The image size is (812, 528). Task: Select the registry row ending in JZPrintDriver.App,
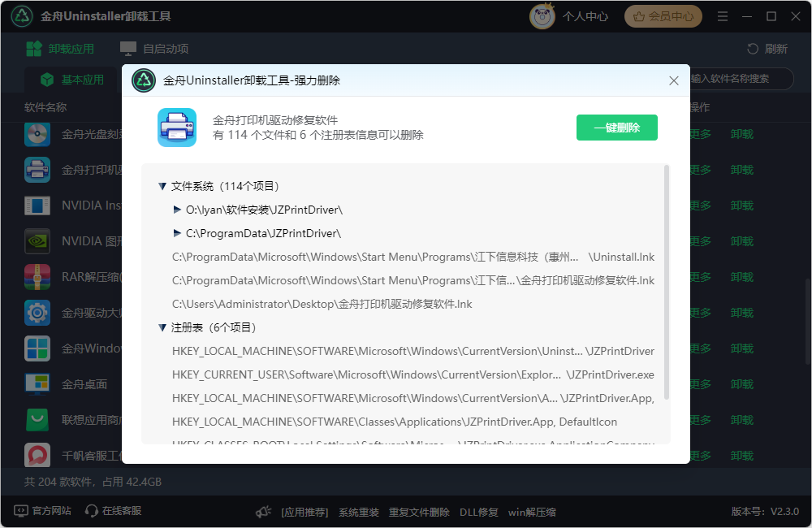pos(413,399)
